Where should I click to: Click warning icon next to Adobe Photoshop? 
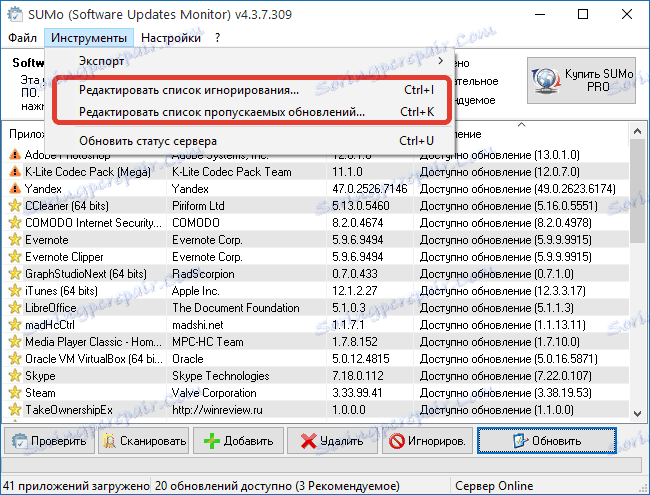[x=15, y=155]
